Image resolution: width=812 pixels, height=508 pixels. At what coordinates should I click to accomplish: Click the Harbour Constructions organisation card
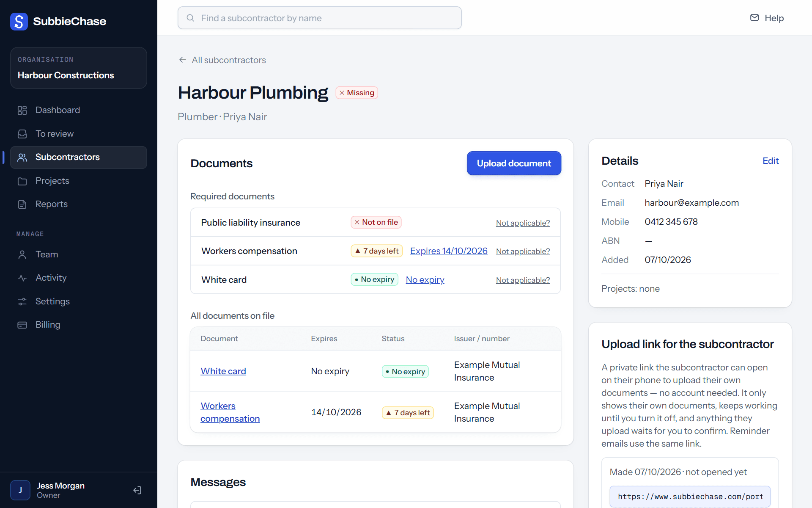pos(79,68)
